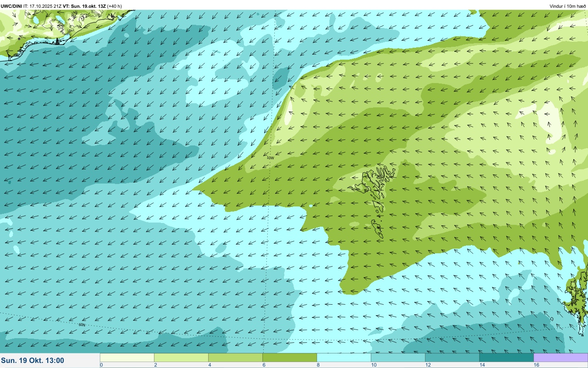Viewport: 588px width, 368px height.
Task: Click the '10W' longitude label
Action: pyautogui.click(x=271, y=158)
